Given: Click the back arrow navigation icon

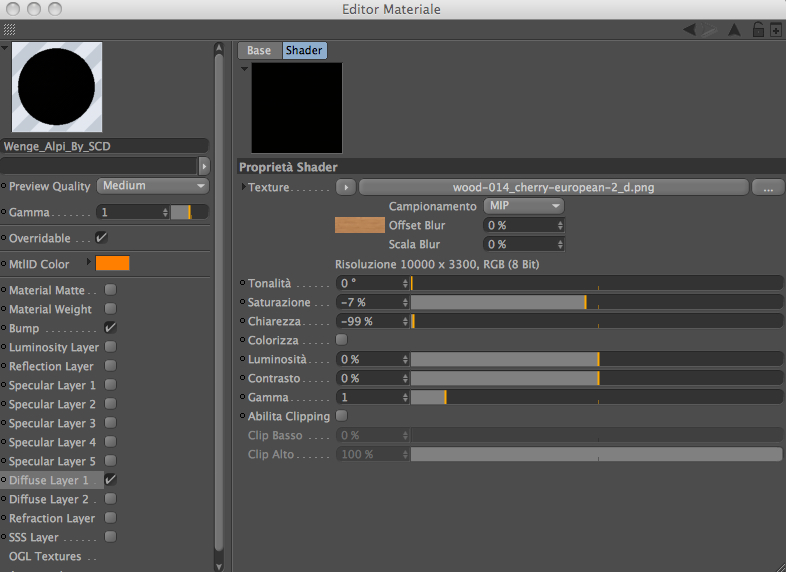Looking at the screenshot, I should coord(690,30).
